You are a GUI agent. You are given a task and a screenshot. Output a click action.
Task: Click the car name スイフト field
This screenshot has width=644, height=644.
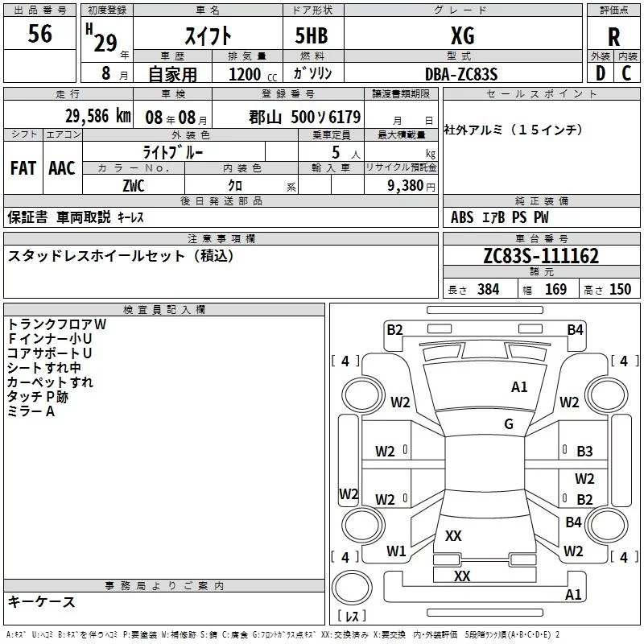(x=209, y=35)
